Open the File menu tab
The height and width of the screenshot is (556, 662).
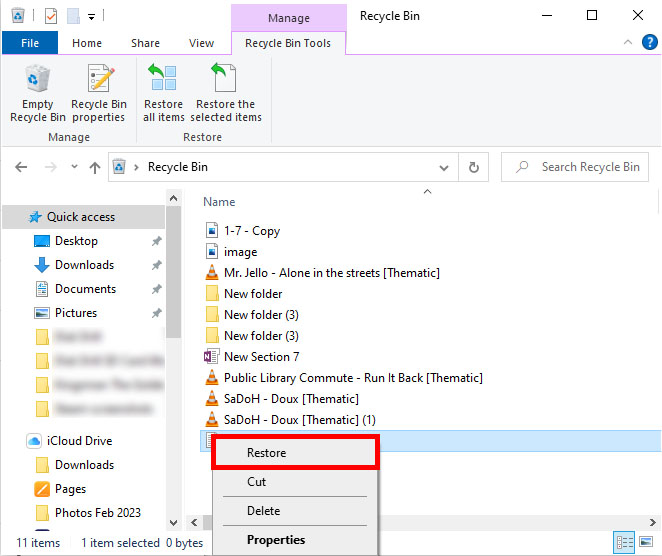tap(30, 43)
